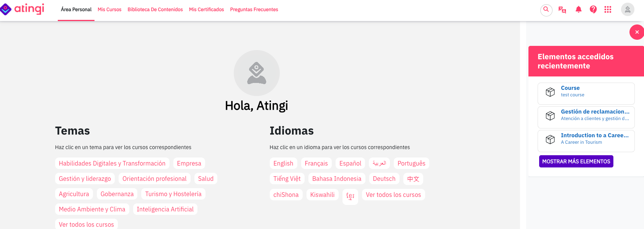Click Ver todos los cursos under Idiomas
Viewport: 644px width, 229px height.
393,195
